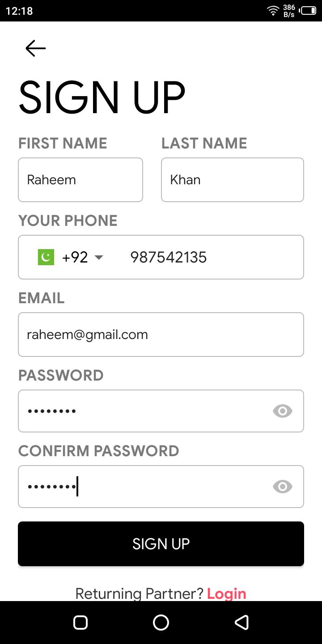
Task: Select the Last Name field Khan
Action: [x=233, y=180]
